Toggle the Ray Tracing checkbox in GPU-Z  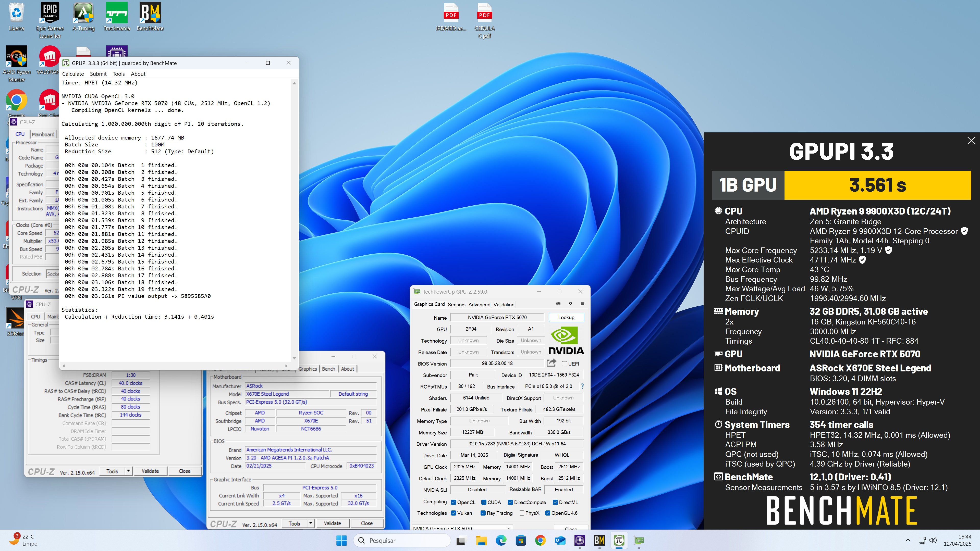coord(483,513)
